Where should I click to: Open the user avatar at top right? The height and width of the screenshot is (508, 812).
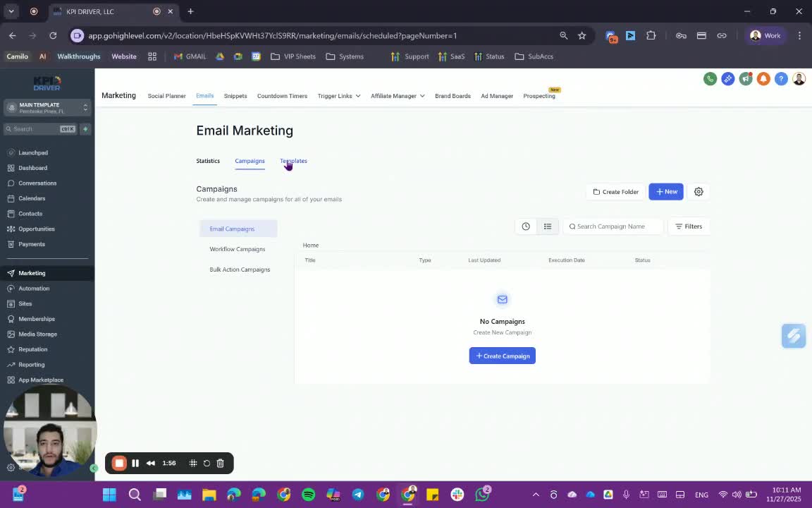pos(799,79)
